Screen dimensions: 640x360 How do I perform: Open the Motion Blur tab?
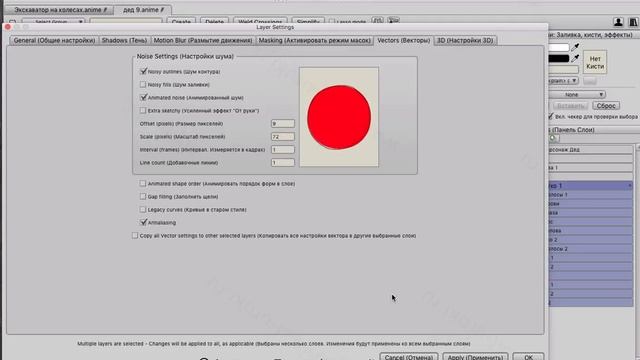point(203,40)
